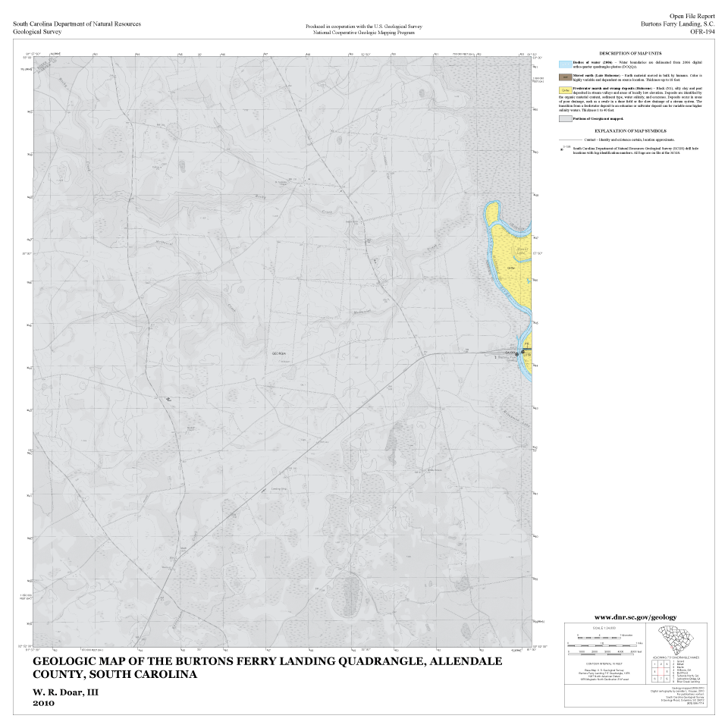The height and width of the screenshot is (728, 728).
Task: Click the Explanation of Map Symbols heading
Action: (x=631, y=131)
